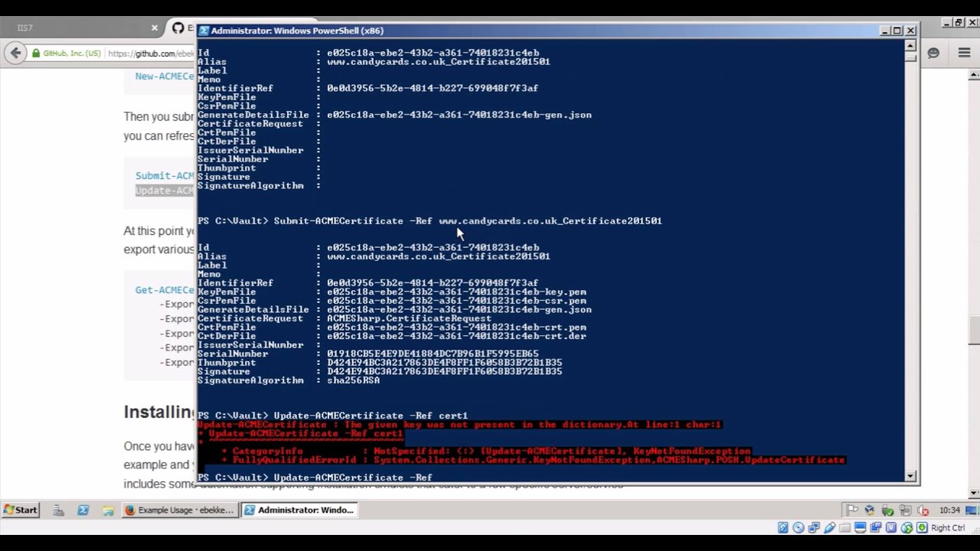The image size is (980, 551).
Task: Close the PowerShell window
Action: (x=910, y=31)
